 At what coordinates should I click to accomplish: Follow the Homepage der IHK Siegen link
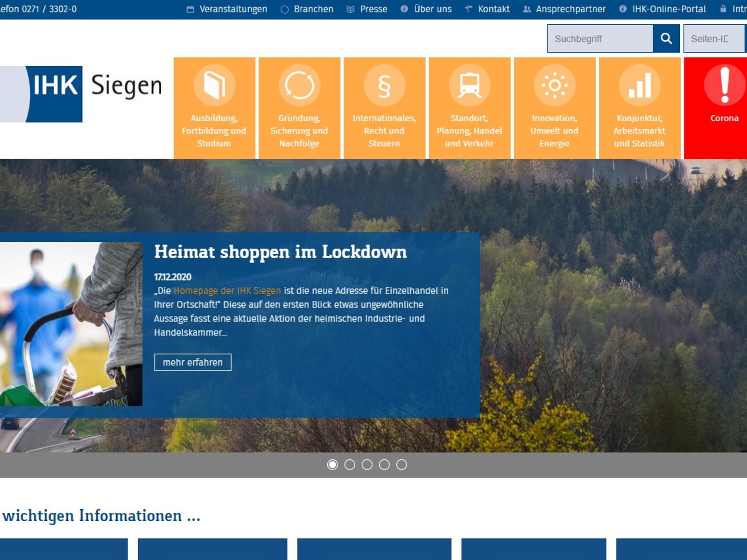pyautogui.click(x=227, y=291)
